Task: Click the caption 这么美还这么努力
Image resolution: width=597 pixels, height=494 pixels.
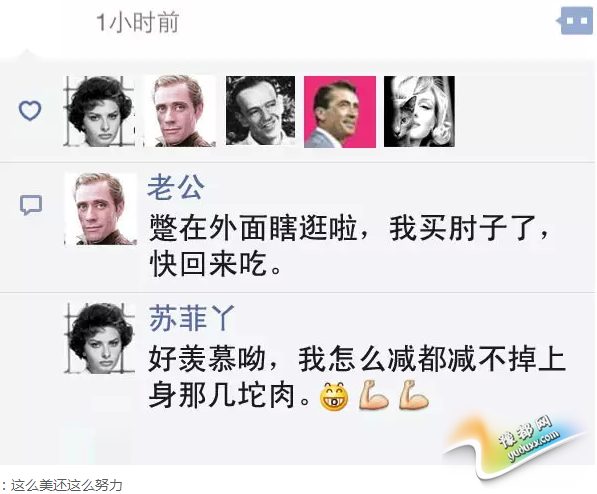Action: click(x=67, y=485)
